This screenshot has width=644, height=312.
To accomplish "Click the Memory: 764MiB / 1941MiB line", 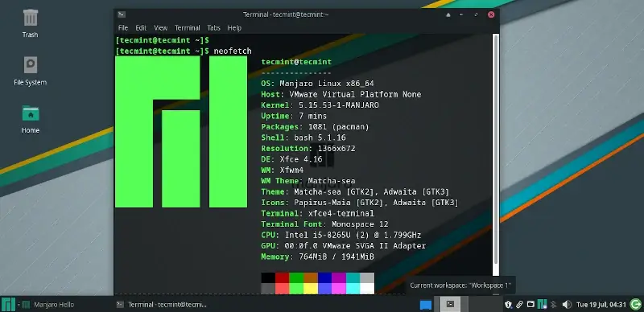I will [317, 257].
